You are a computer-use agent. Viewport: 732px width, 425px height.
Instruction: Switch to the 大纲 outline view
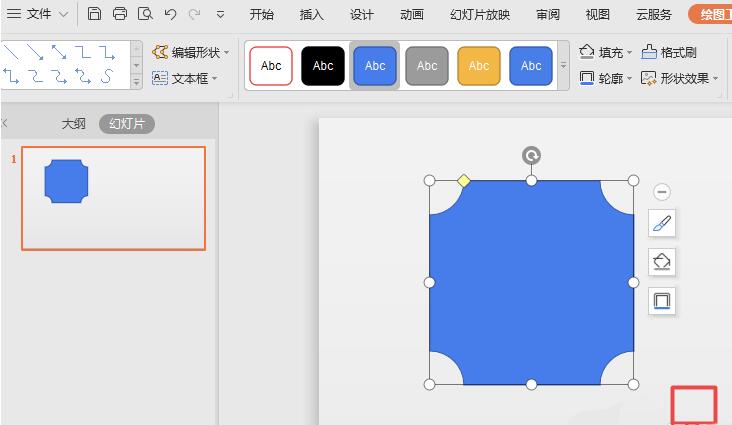[x=74, y=124]
